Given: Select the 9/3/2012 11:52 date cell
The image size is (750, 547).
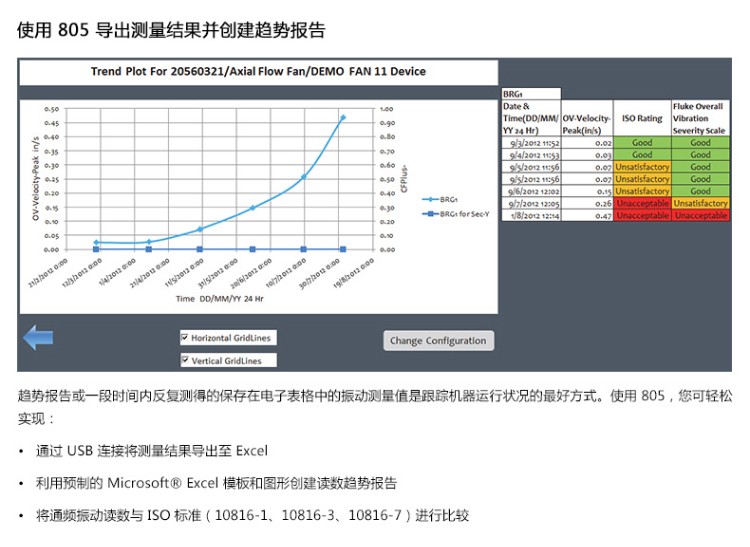Looking at the screenshot, I should click(530, 143).
